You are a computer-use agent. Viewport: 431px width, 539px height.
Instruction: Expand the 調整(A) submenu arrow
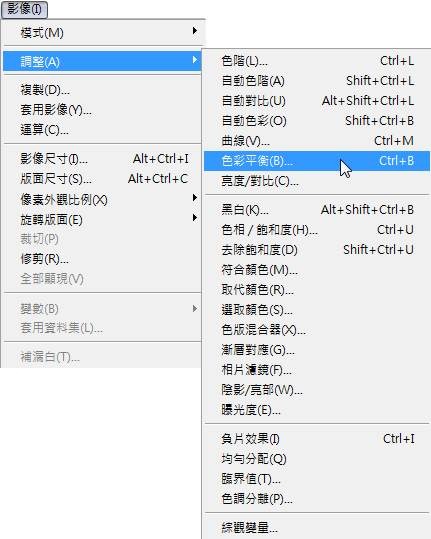point(195,60)
